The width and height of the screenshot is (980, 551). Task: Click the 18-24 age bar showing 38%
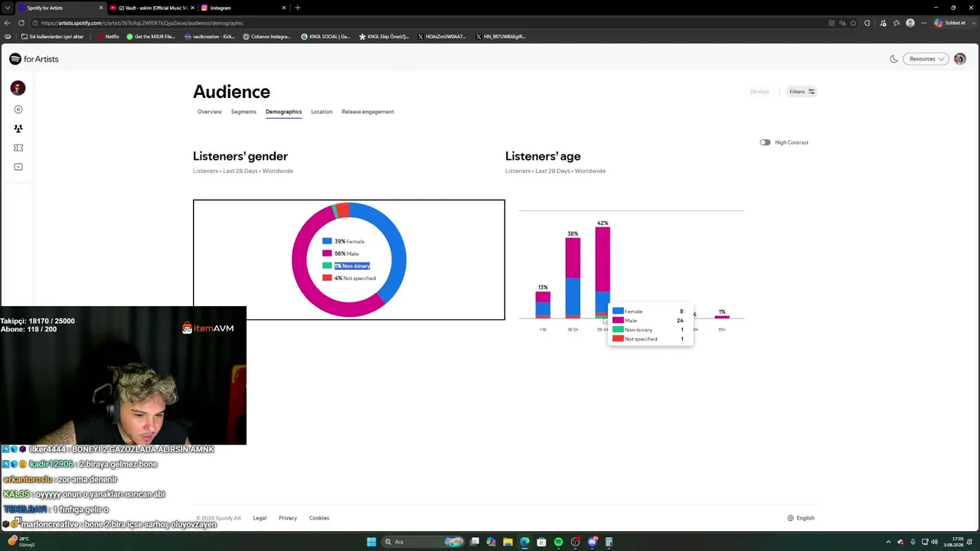click(573, 278)
